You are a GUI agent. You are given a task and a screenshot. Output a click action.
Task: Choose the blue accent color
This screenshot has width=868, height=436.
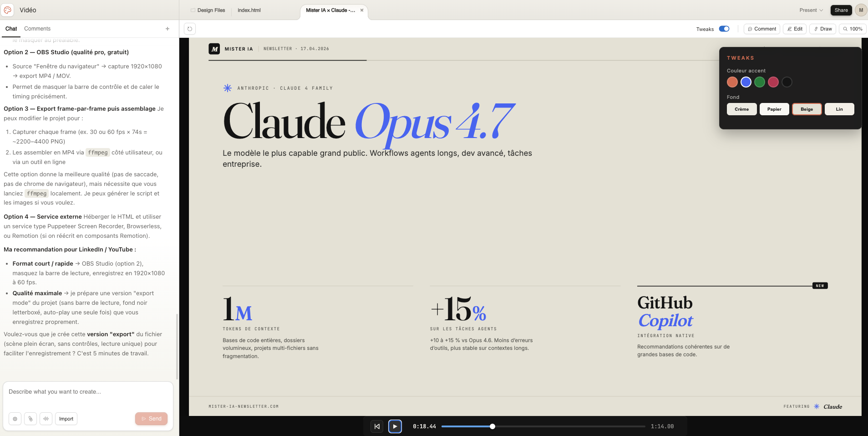746,82
